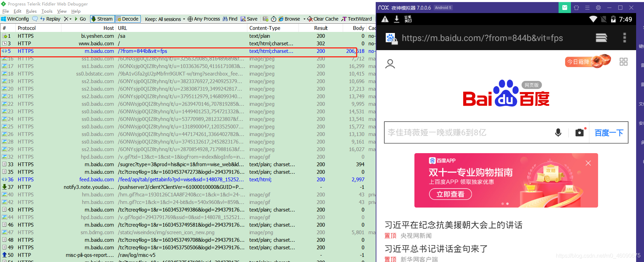Screen dimensions: 644x262
Task: Open Nox emulator settings gear
Action: coord(598,8)
